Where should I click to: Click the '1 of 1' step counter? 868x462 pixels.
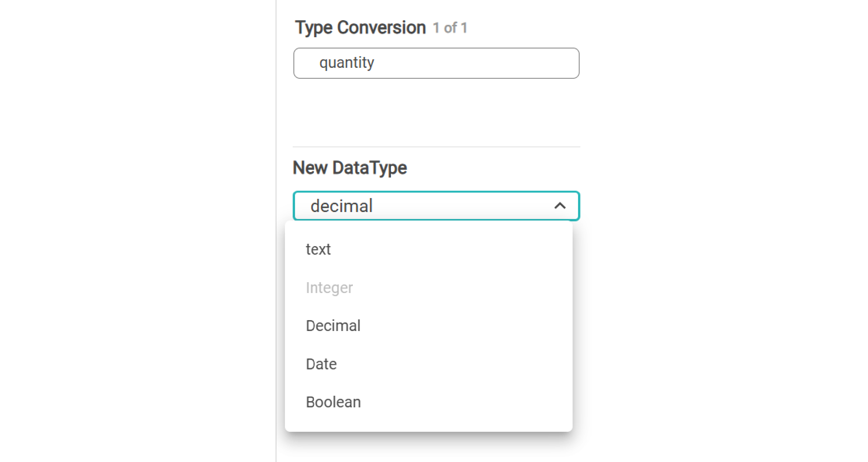tap(450, 28)
